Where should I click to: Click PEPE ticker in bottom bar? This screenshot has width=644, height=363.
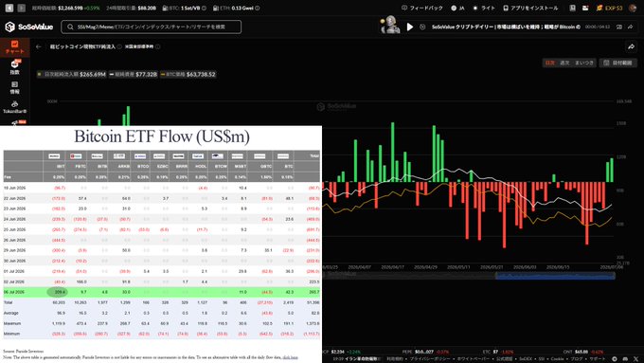(425, 352)
